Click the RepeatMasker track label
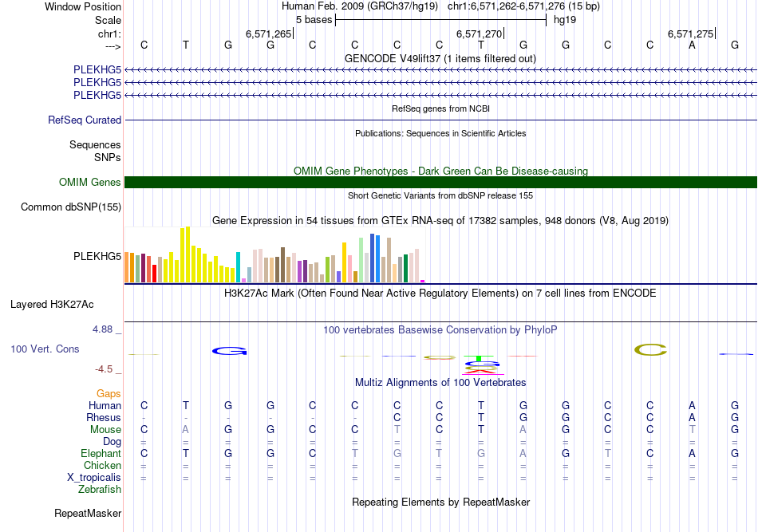758x532 pixels. click(x=88, y=513)
